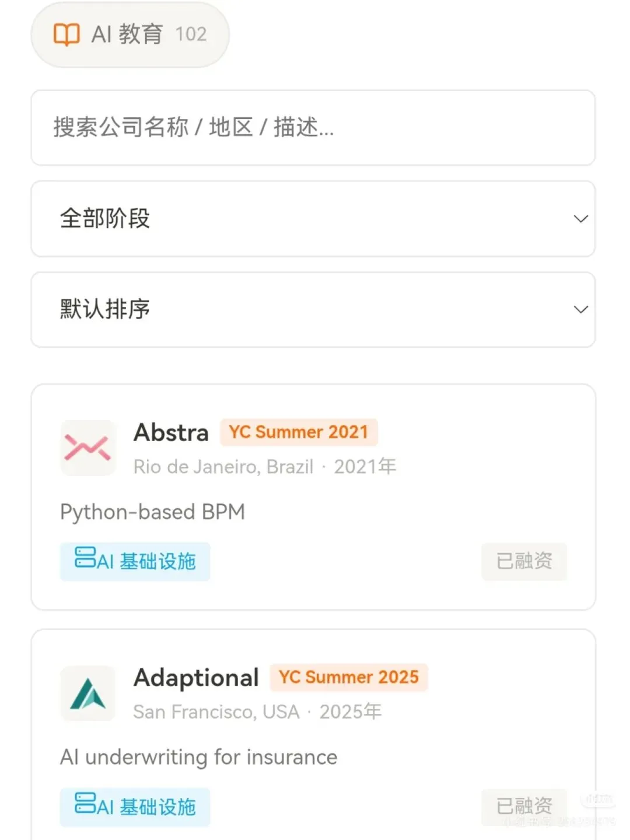This screenshot has width=630, height=840.
Task: Open the Adaptional company name link
Action: pyautogui.click(x=196, y=678)
